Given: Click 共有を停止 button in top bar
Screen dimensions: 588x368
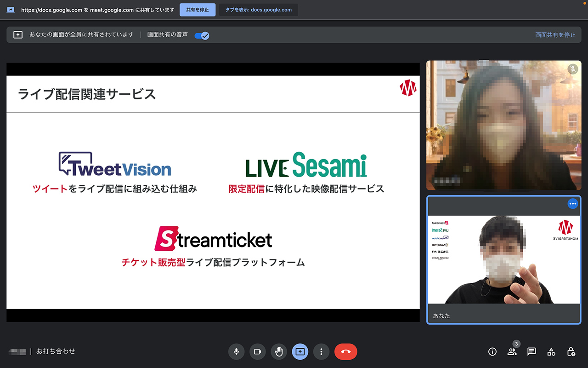Looking at the screenshot, I should [x=198, y=10].
